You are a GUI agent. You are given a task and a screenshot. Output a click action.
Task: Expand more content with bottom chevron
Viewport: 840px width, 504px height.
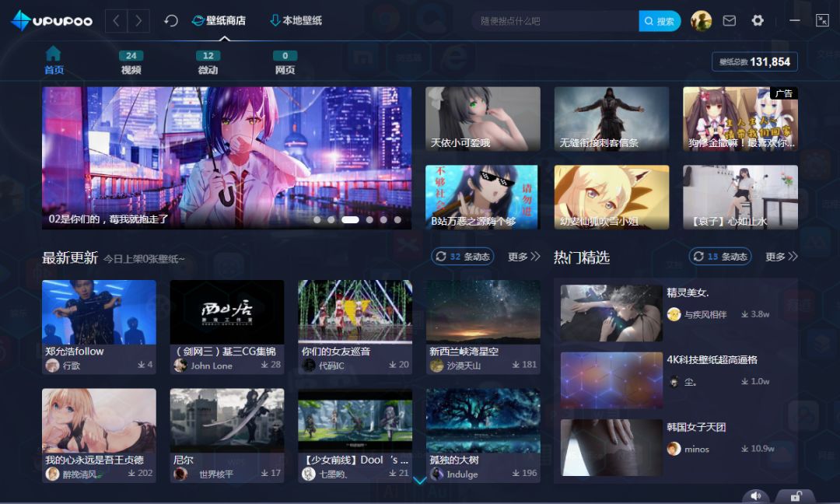(420, 481)
